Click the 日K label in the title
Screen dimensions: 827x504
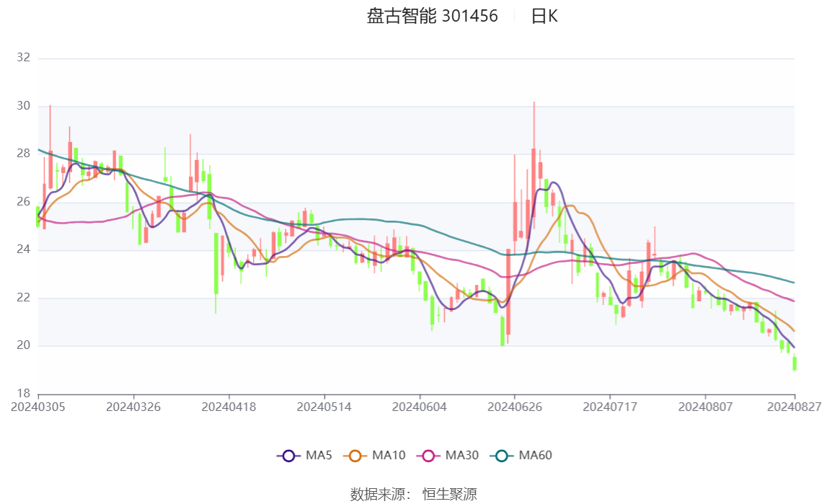(544, 17)
